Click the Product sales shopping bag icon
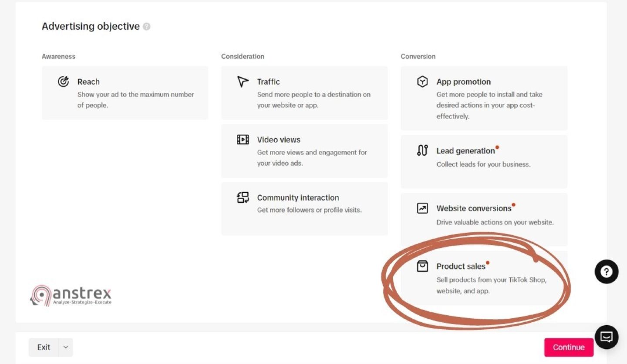627x364 pixels. coord(422,266)
